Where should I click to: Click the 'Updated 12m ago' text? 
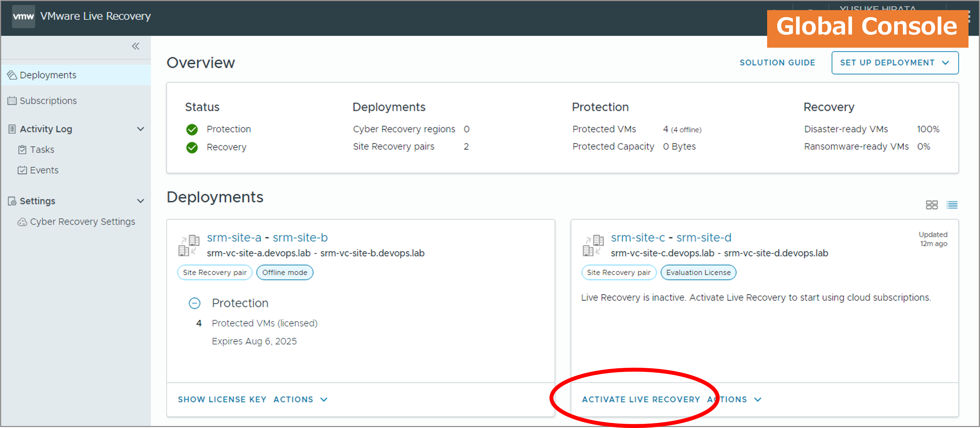coord(933,239)
